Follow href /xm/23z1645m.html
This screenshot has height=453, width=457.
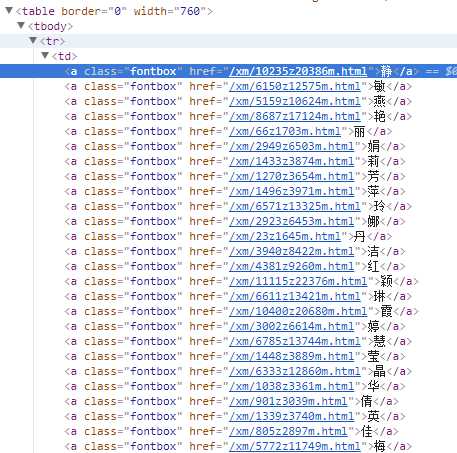click(x=285, y=236)
